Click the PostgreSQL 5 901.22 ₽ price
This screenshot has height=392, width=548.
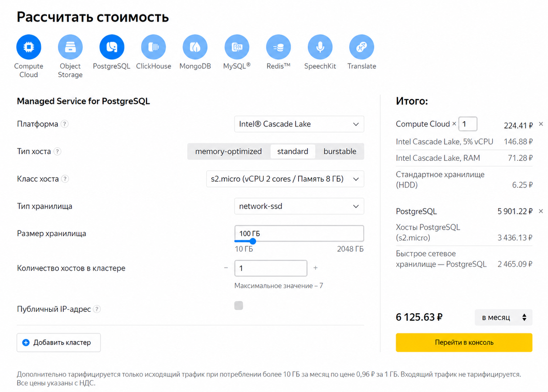pos(515,211)
